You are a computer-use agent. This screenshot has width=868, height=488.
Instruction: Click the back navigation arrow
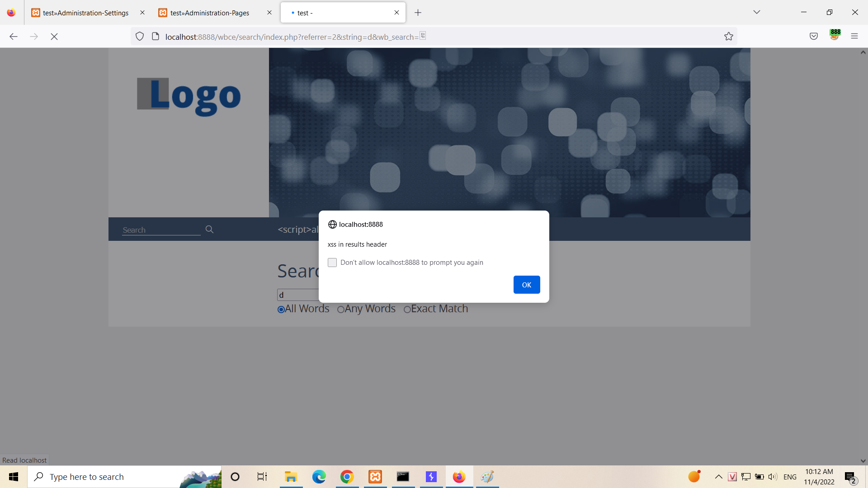14,37
